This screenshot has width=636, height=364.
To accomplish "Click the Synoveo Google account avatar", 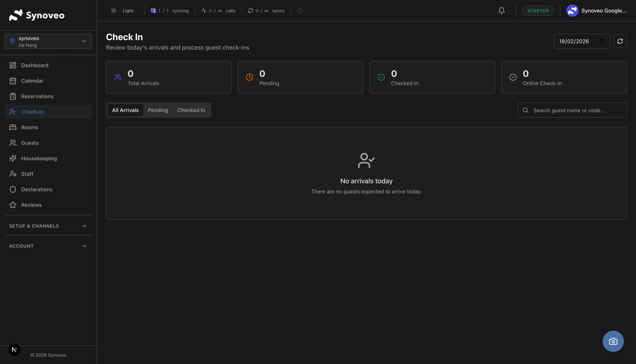I will tap(572, 11).
